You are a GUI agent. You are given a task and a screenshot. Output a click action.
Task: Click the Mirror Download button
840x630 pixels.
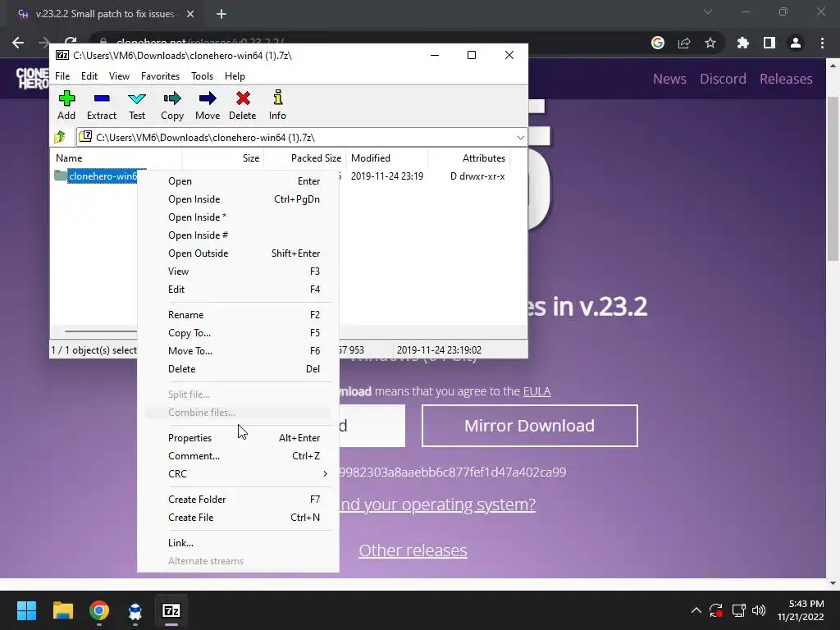pyautogui.click(x=529, y=426)
